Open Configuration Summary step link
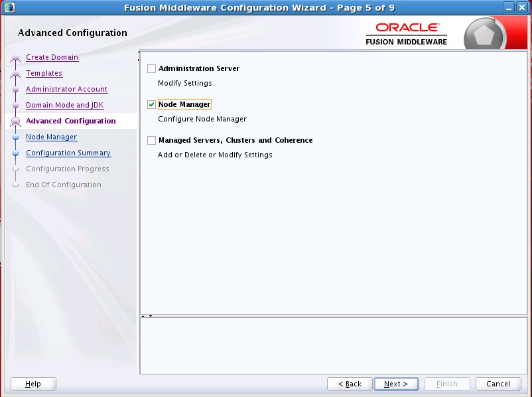The height and width of the screenshot is (397, 532). tap(68, 153)
